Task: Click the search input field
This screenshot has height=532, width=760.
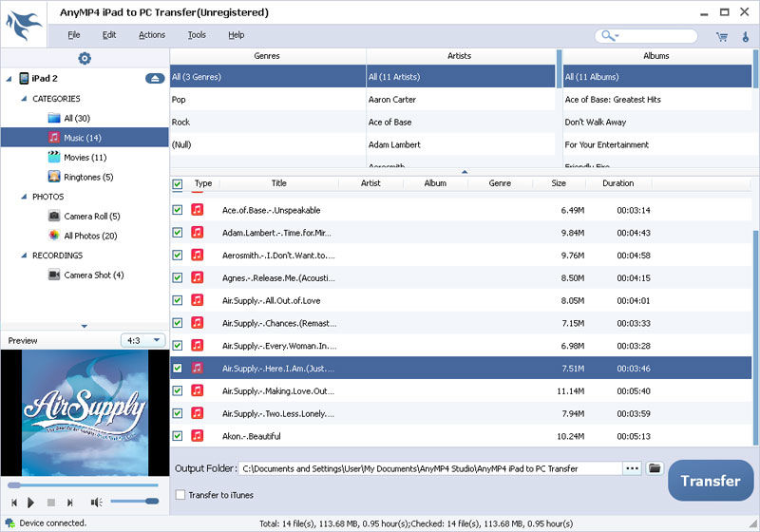Action: click(658, 36)
